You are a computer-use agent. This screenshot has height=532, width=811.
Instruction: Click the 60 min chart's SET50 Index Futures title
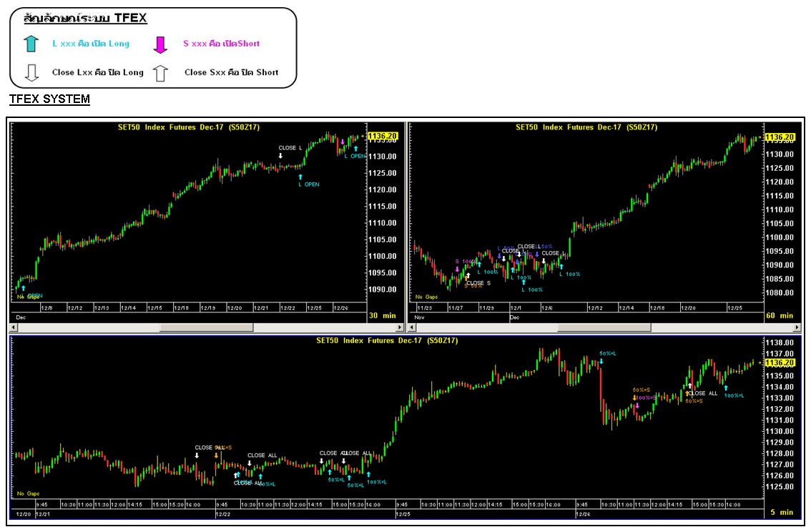coord(586,127)
